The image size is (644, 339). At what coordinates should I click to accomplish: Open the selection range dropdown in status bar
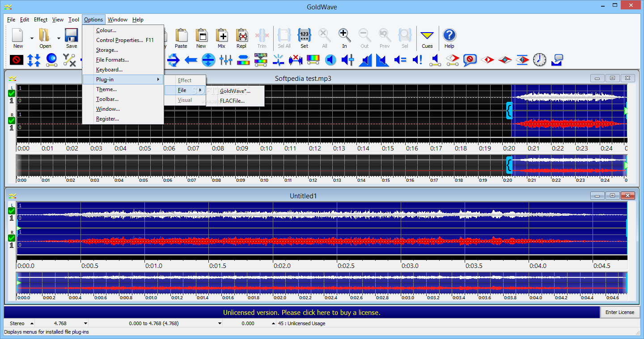pos(220,323)
